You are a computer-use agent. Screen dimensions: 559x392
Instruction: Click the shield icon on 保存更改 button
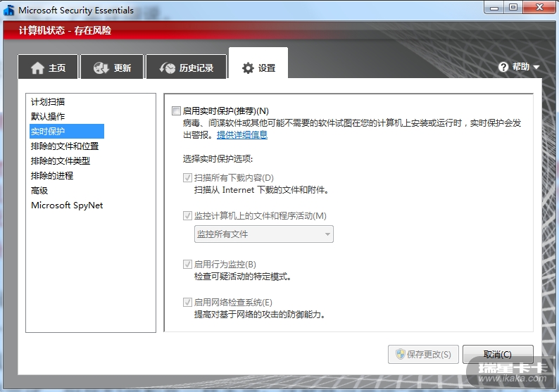click(401, 354)
